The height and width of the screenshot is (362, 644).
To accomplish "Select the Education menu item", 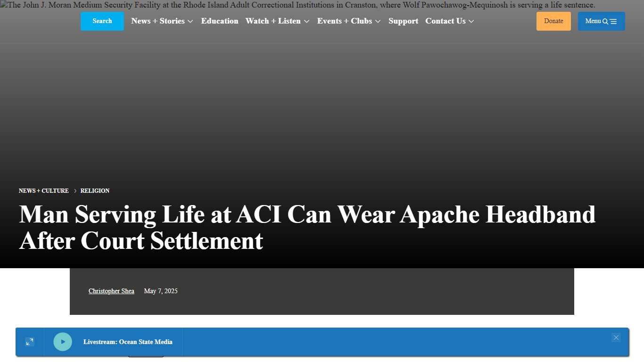I will pyautogui.click(x=220, y=21).
